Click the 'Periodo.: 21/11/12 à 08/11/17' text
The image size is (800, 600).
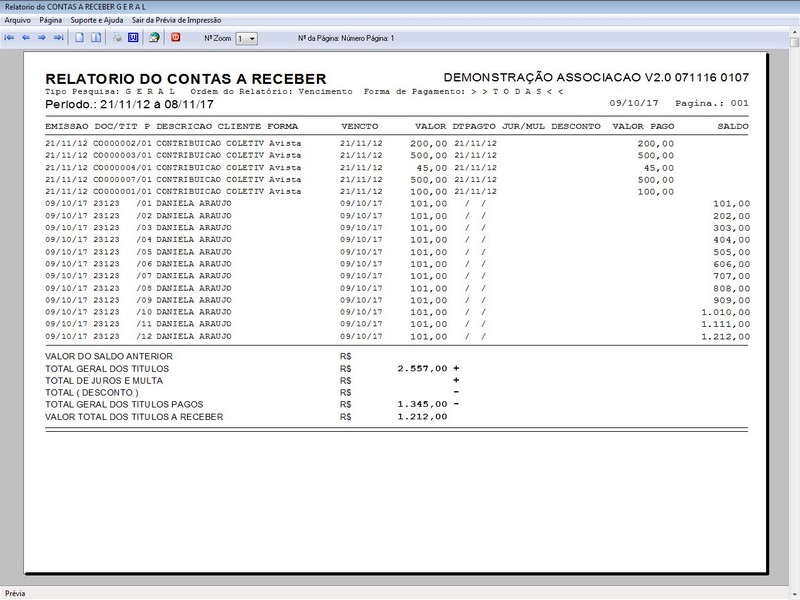click(130, 105)
